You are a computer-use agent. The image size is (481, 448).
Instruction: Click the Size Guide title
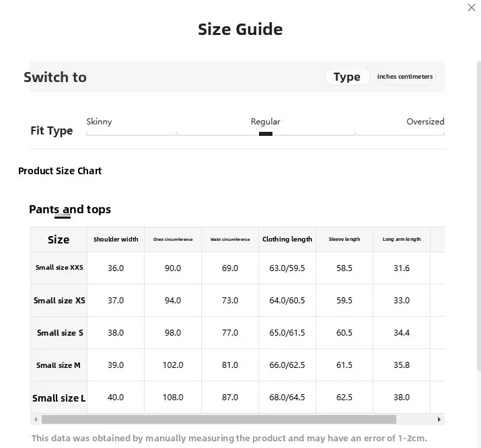click(x=240, y=30)
